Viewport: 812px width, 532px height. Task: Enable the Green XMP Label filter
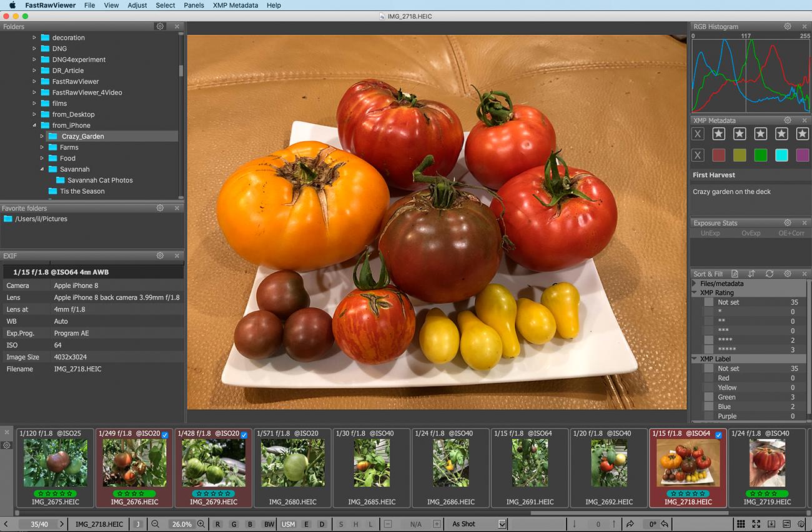pos(709,397)
